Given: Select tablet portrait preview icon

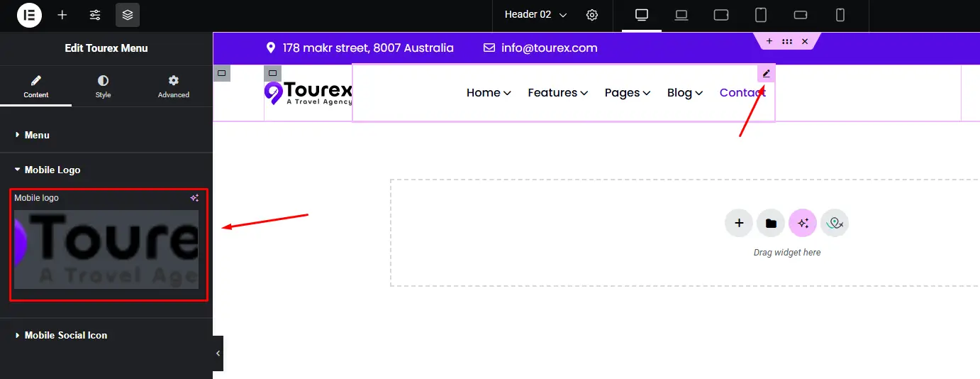Looking at the screenshot, I should tap(761, 15).
